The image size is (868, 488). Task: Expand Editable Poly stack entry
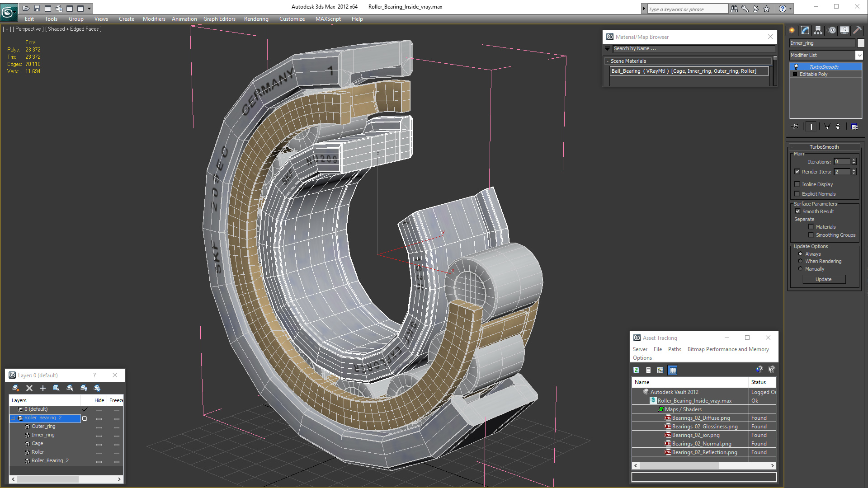tap(795, 74)
